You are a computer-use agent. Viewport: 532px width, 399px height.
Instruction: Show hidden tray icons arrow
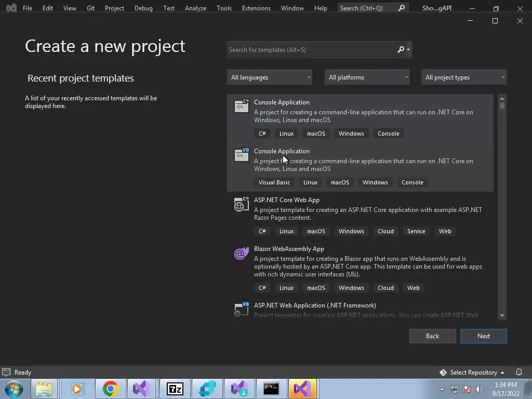442,389
